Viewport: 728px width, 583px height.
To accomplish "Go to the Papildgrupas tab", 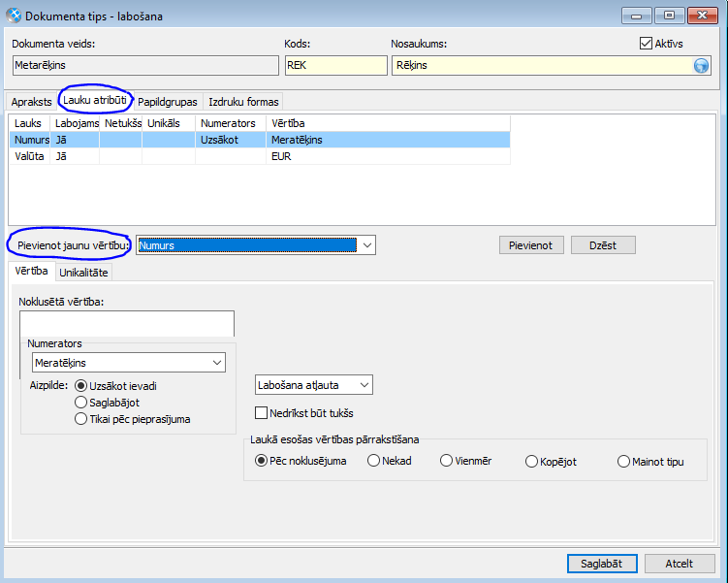I will [168, 102].
